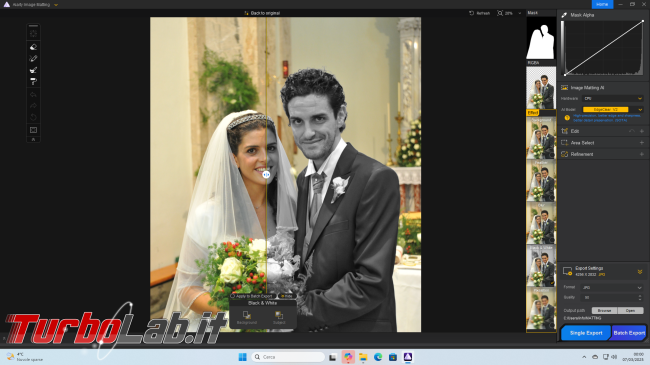Click the Reset circular arrow in left toolbar

tap(34, 117)
